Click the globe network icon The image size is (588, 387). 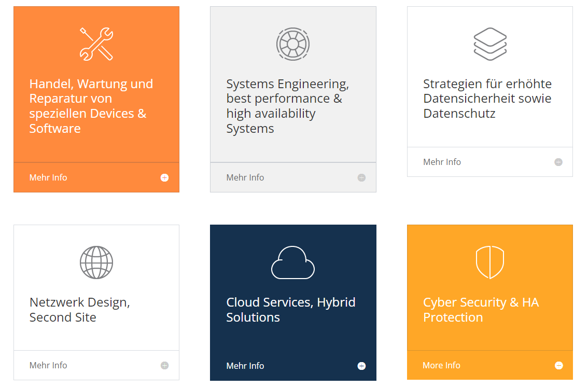point(96,262)
